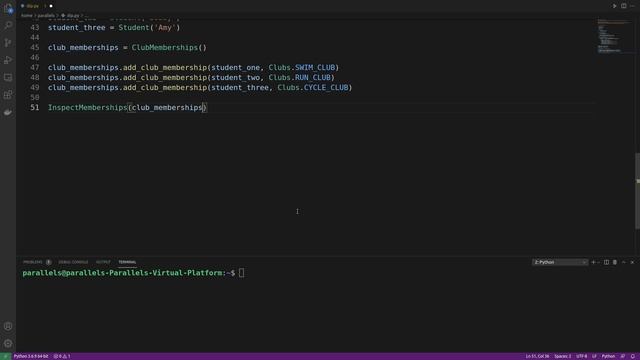Click the editor vertical scrollbar thumb
The height and width of the screenshot is (360, 640).
(x=638, y=191)
